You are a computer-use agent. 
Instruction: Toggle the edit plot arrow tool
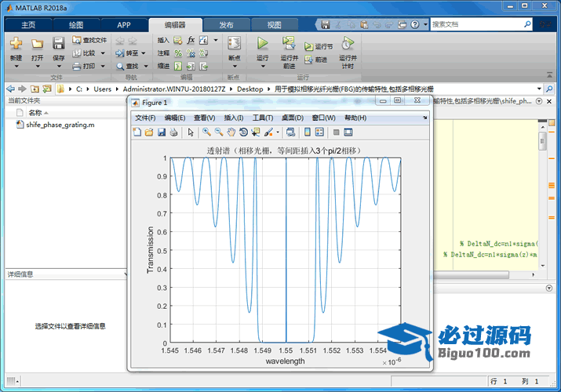[191, 132]
